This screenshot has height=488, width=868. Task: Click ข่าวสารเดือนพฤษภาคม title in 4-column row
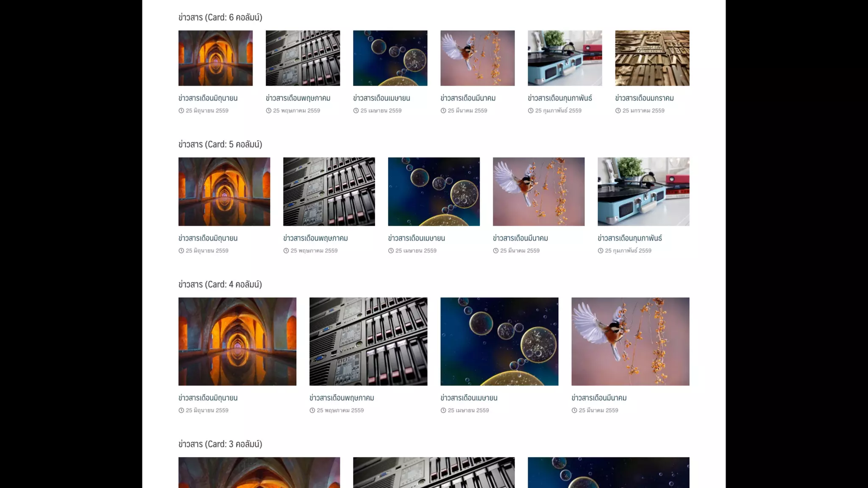tap(342, 398)
